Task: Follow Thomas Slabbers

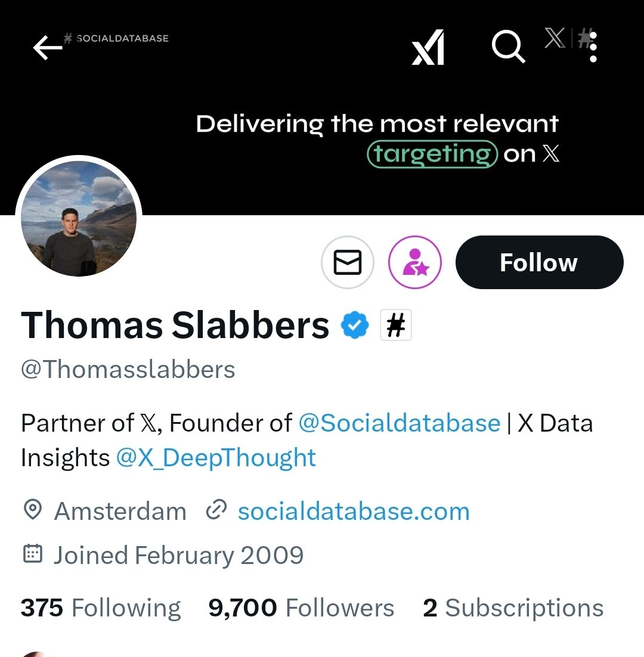Action: click(539, 262)
